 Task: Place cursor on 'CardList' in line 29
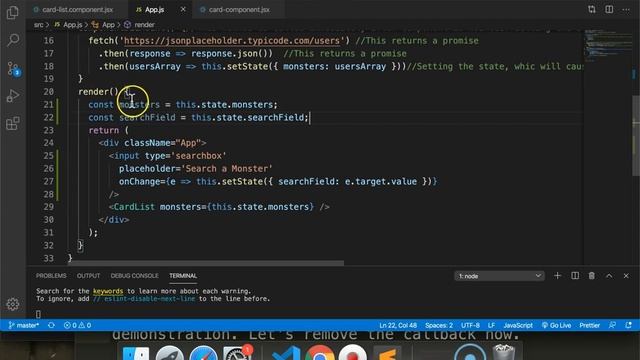coord(134,207)
